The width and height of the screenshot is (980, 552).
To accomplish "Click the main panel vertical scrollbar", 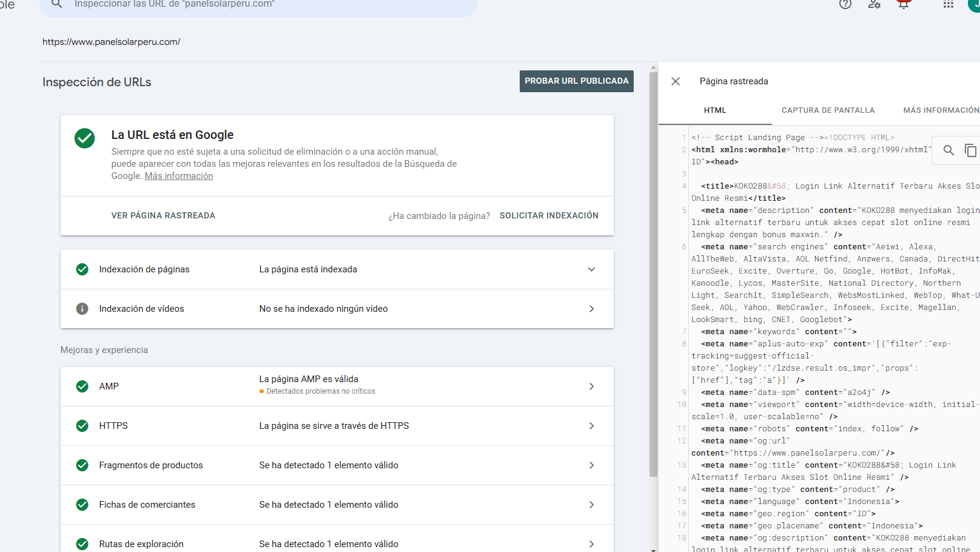I will 653,273.
